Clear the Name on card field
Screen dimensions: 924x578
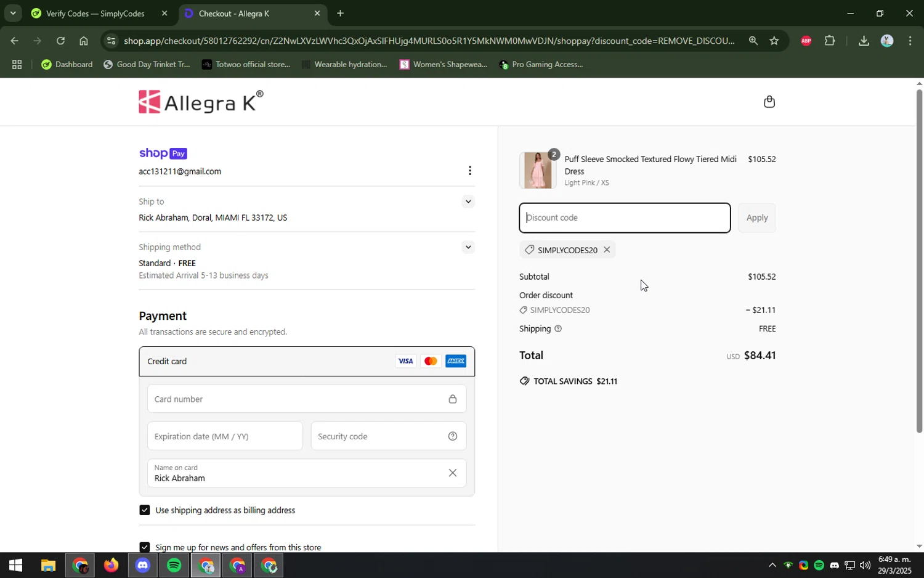click(453, 473)
